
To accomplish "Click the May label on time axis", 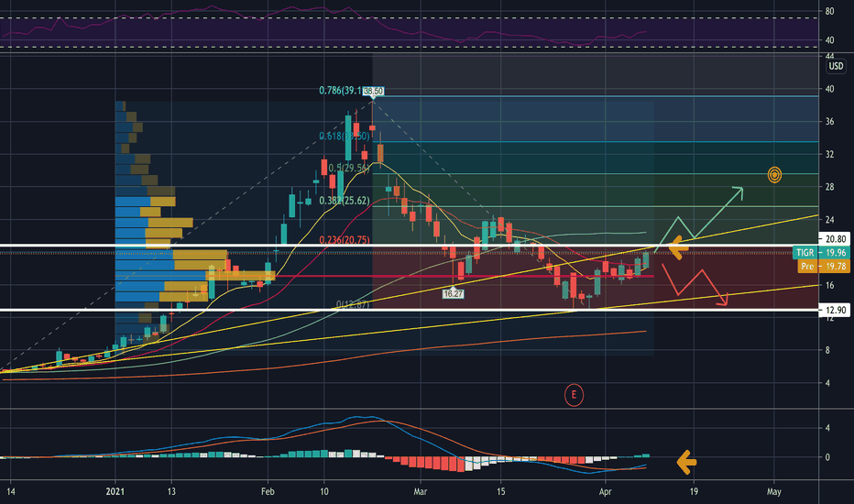I will 774,491.
